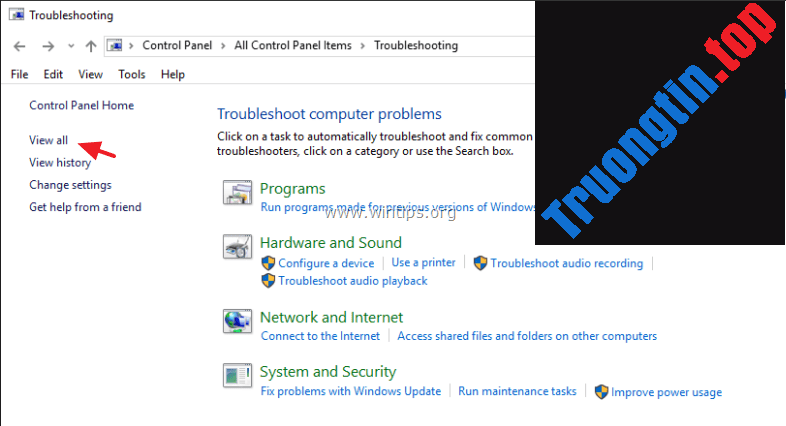Image resolution: width=786 pixels, height=426 pixels.
Task: Open Fix problems with Windows Update
Action: point(350,391)
